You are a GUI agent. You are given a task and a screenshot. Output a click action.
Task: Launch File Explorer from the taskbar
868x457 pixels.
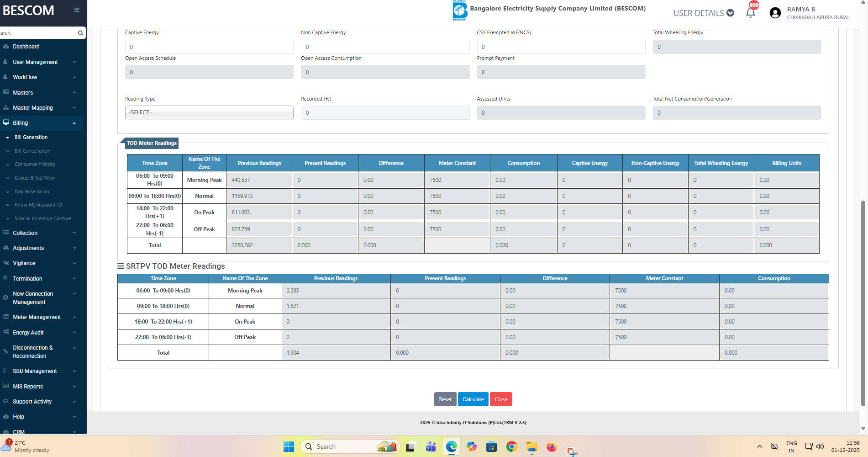click(531, 447)
